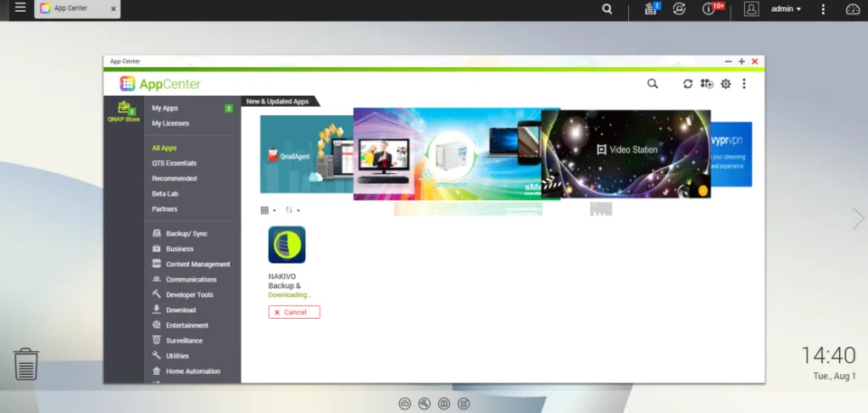Open the grid view mode dropdown

coord(267,210)
